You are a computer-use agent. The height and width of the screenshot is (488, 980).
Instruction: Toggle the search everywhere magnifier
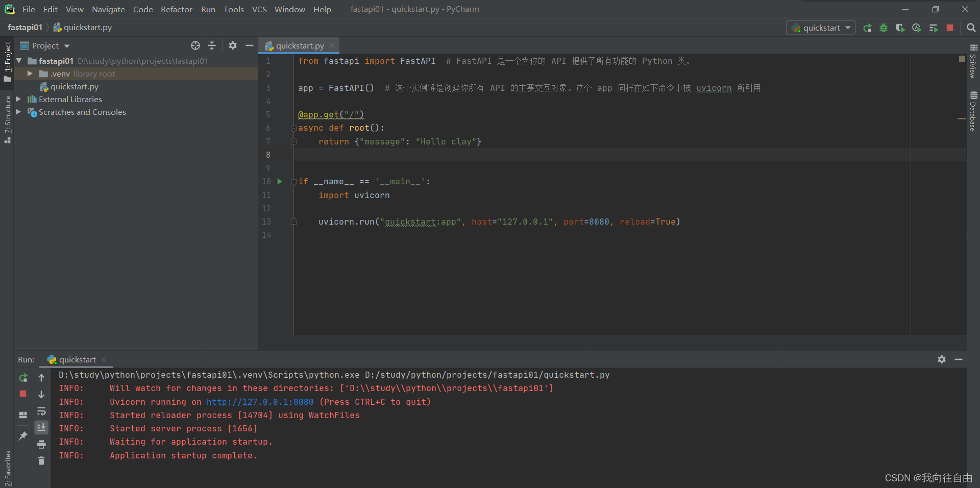coord(970,28)
